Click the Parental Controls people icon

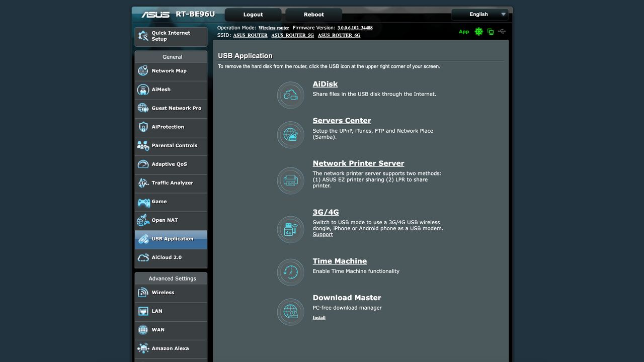click(x=143, y=145)
